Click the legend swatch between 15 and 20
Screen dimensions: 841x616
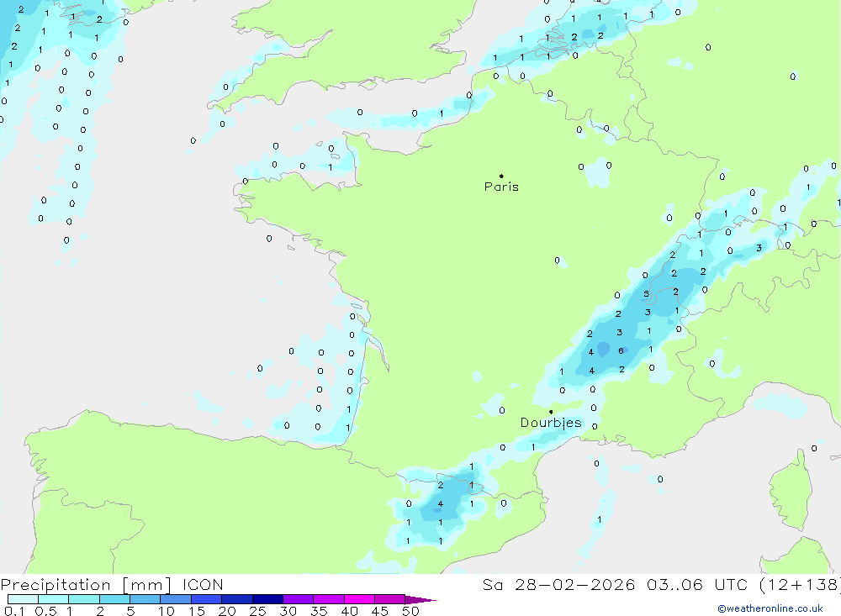(x=206, y=599)
